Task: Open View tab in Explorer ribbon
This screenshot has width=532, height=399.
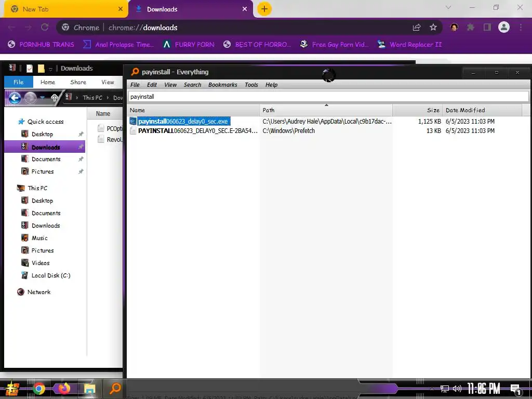Action: click(108, 82)
